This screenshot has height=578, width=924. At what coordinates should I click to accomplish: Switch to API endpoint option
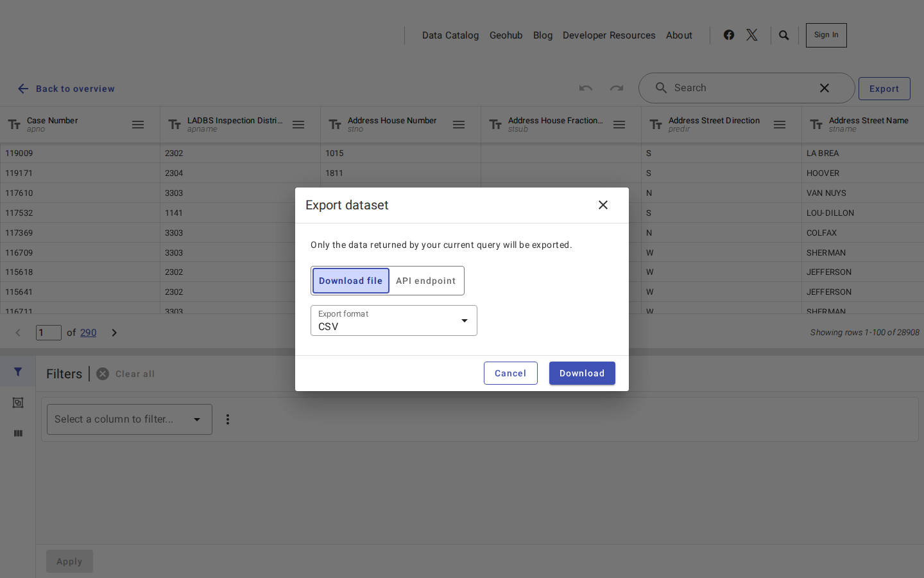(426, 281)
